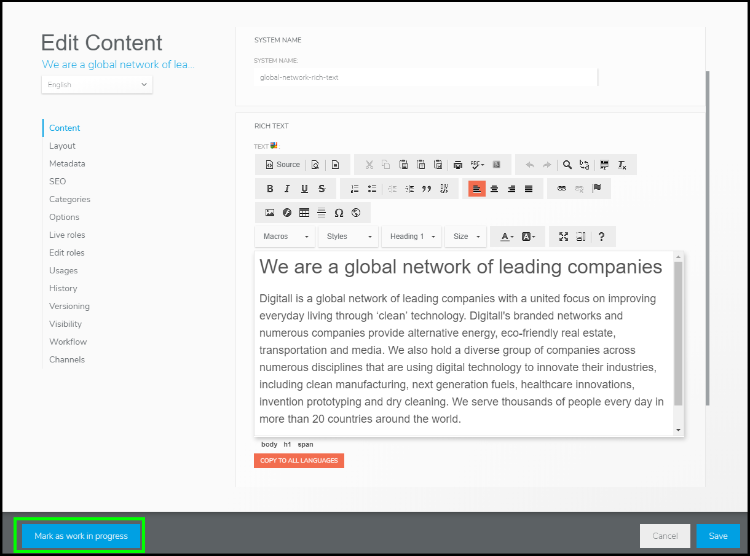Image resolution: width=750 pixels, height=556 pixels.
Task: Select the Content section
Action: tap(65, 128)
